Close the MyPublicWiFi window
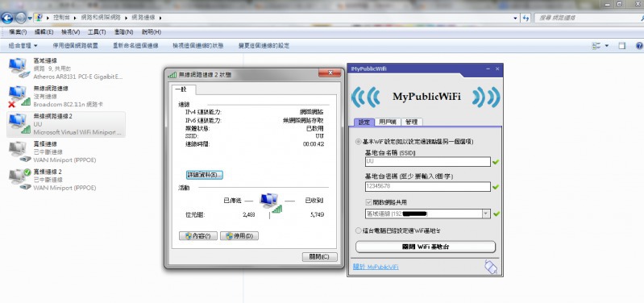 coord(497,69)
